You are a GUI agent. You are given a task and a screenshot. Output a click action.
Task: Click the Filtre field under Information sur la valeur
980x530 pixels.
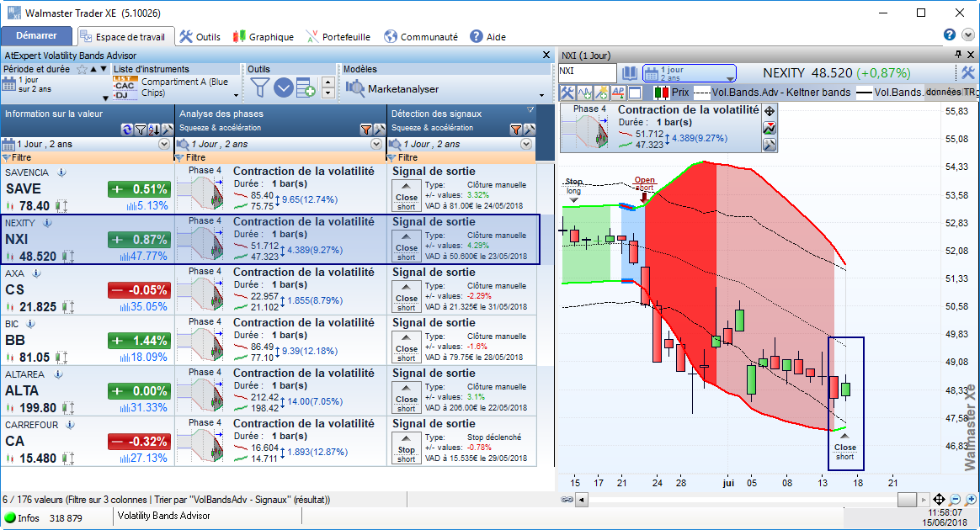pos(88,157)
